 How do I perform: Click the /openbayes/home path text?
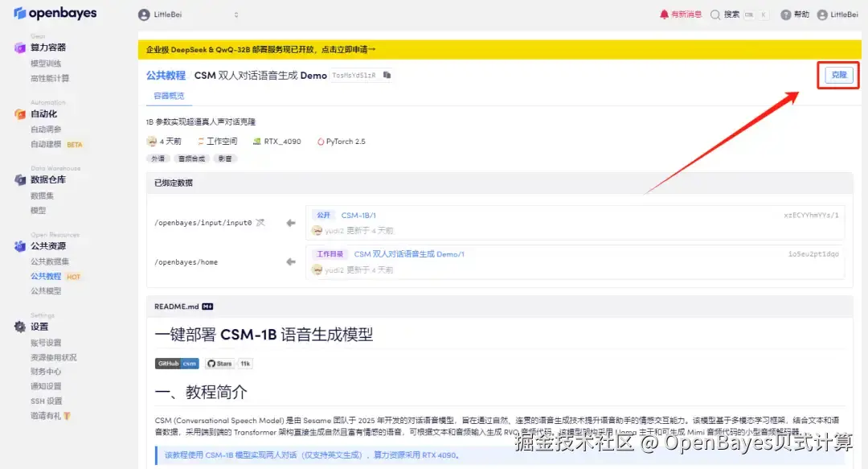click(186, 262)
